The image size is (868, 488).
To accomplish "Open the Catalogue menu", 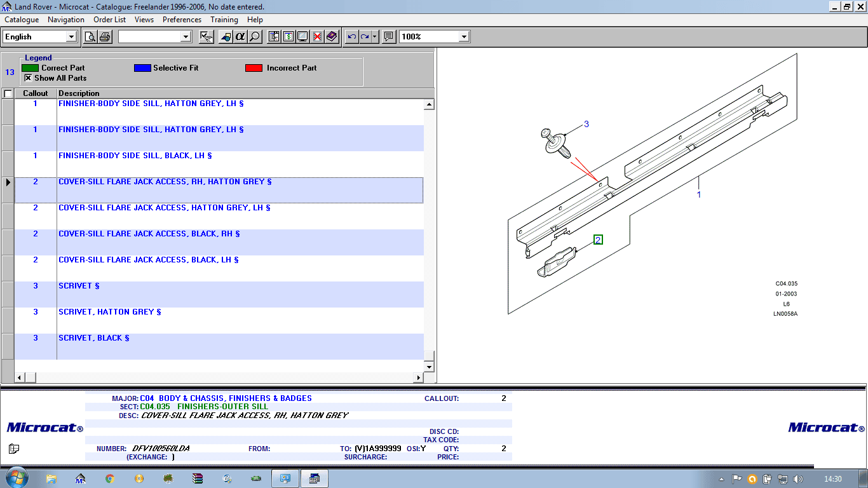I will point(22,20).
